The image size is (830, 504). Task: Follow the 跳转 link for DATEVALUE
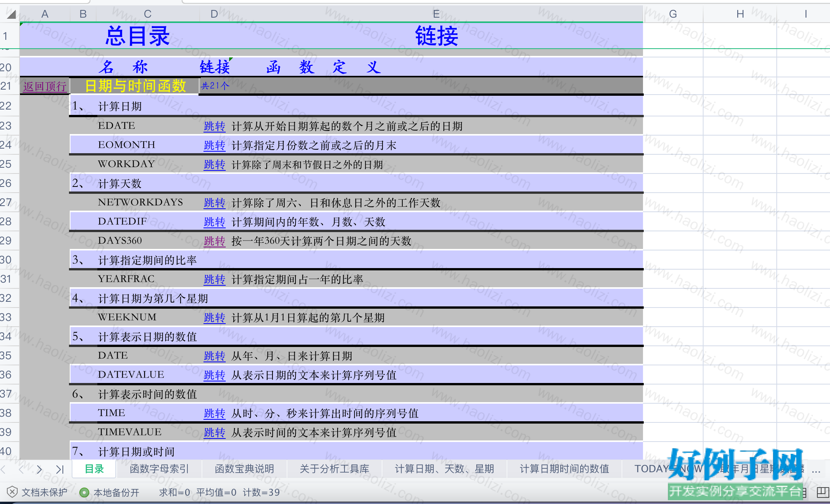click(x=215, y=375)
